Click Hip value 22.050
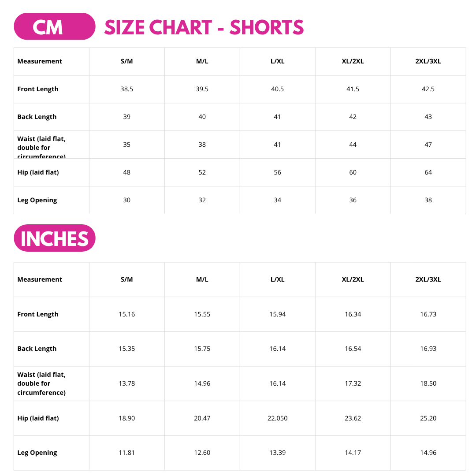Screen dimensions: 476x476 tap(278, 418)
